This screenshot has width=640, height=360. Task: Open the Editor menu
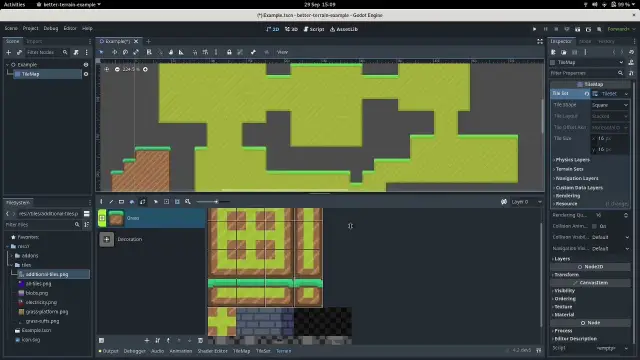pos(70,28)
